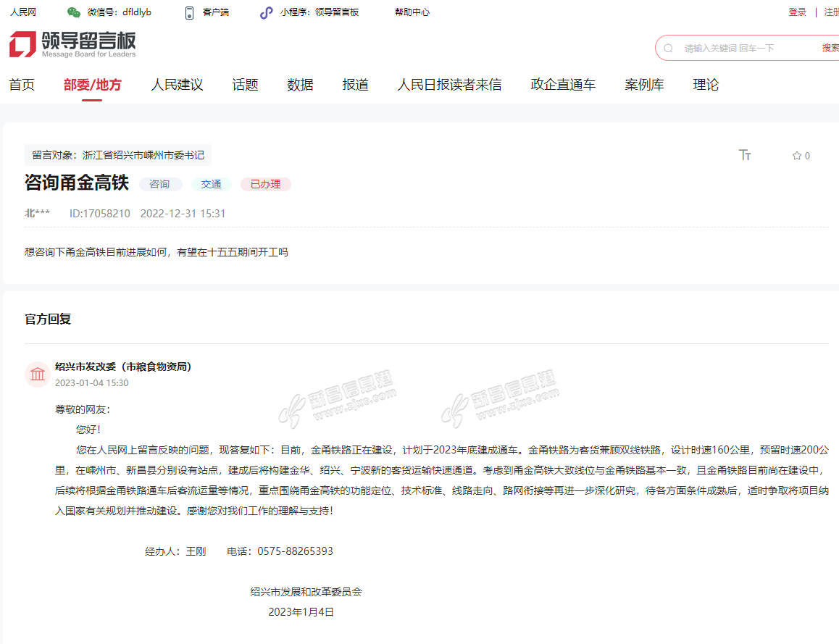Image resolution: width=839 pixels, height=644 pixels.
Task: Click the 领导留言板 logo
Action: 72,45
